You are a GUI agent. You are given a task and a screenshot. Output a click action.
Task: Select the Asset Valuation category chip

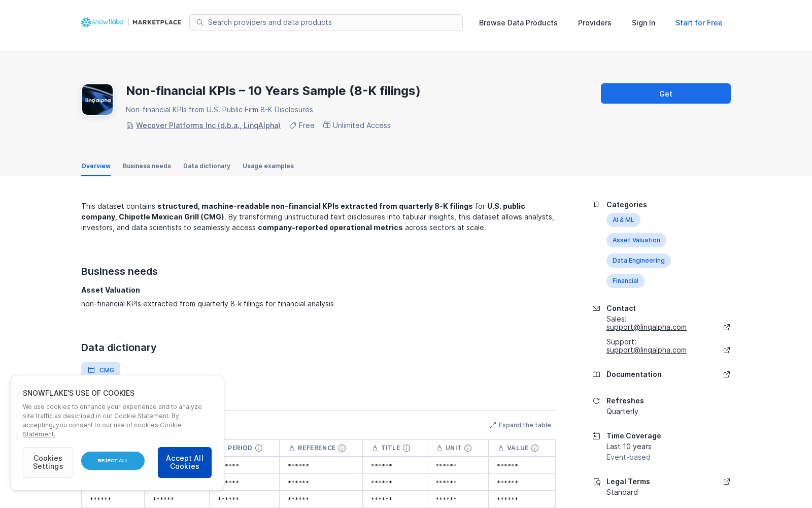pyautogui.click(x=636, y=240)
